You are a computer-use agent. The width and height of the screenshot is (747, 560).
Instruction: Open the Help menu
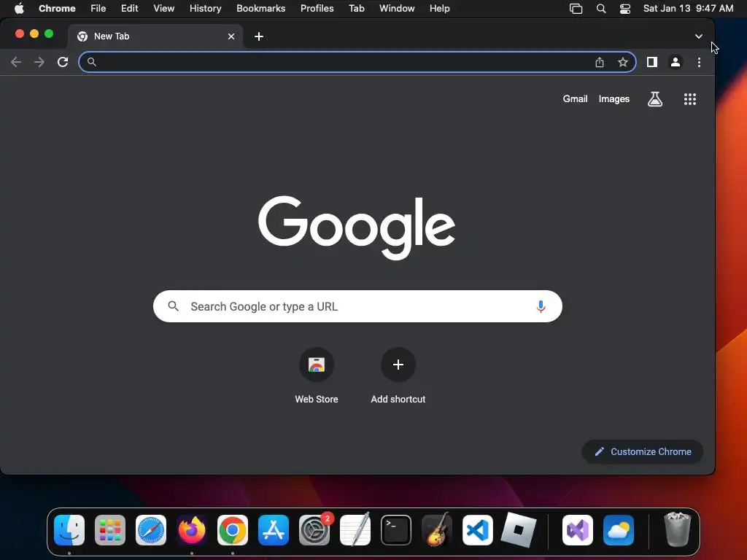tap(439, 8)
